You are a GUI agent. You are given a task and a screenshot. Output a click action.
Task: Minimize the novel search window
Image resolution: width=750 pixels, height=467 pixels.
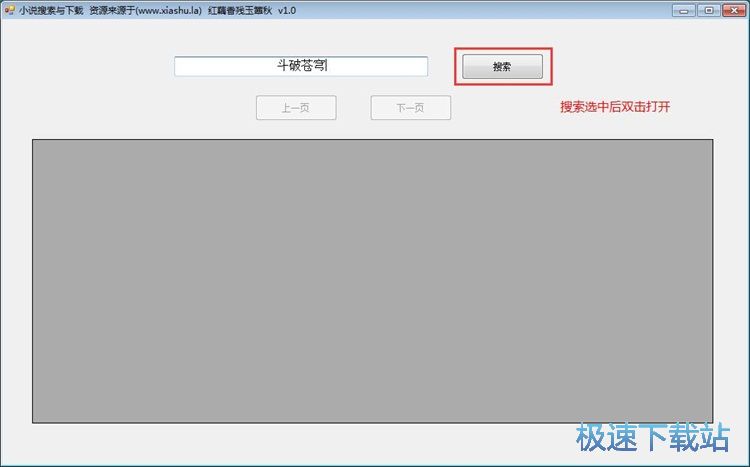tap(684, 10)
